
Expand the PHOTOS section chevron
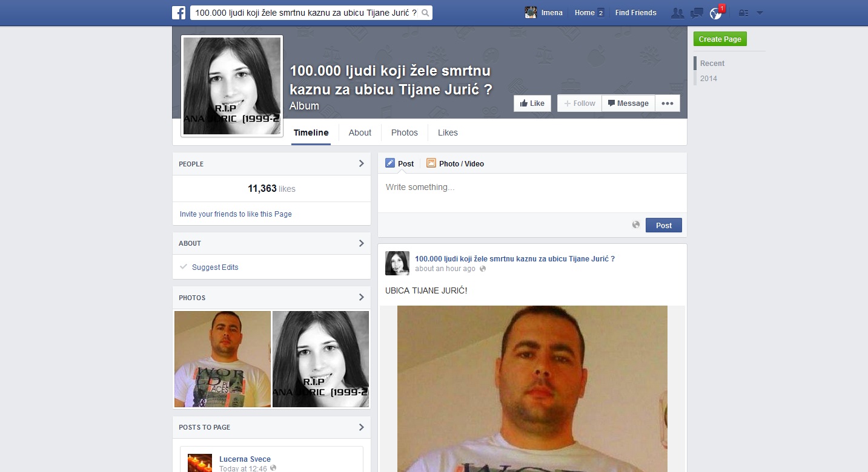[361, 297]
